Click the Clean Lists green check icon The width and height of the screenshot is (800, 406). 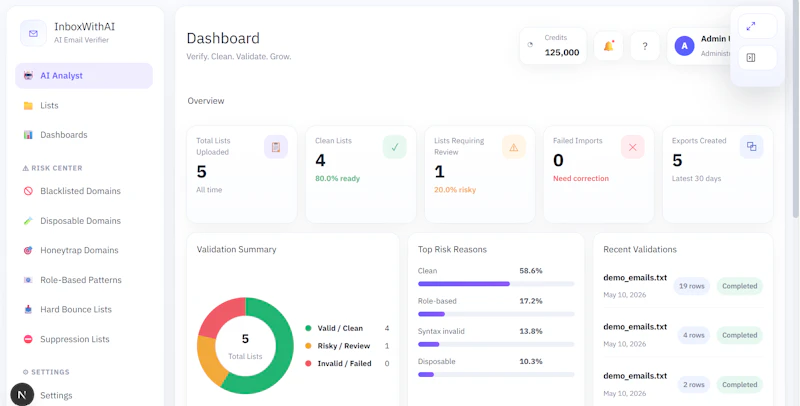tap(395, 147)
